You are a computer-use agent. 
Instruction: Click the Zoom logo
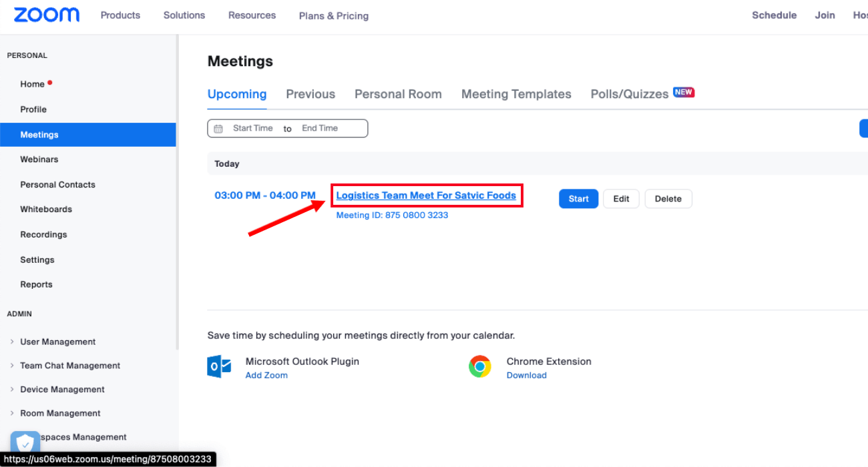[46, 15]
